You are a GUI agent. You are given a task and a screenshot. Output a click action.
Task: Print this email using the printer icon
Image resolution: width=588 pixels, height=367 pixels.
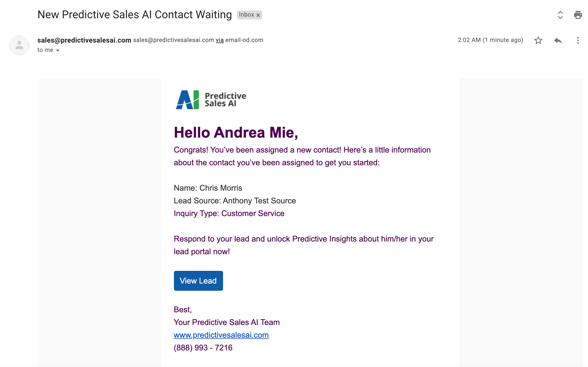point(578,15)
